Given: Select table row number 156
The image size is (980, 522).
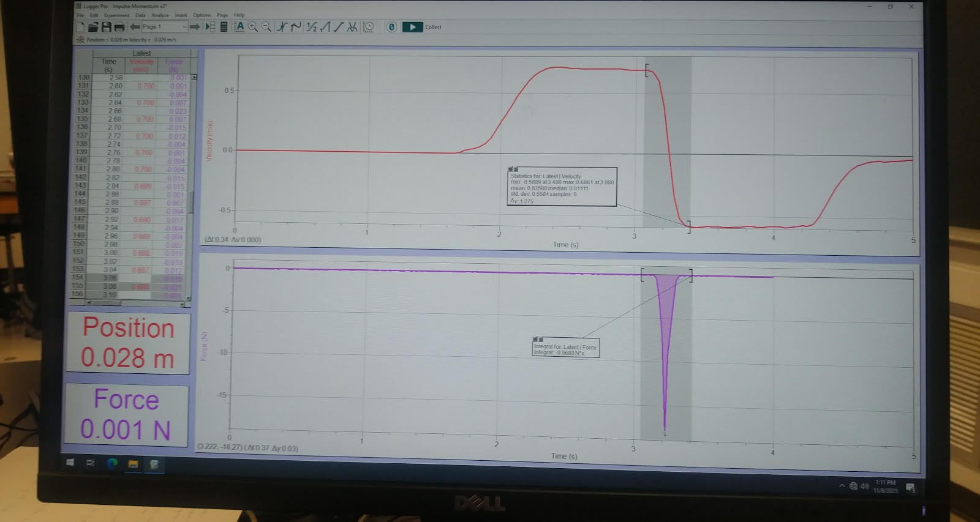Looking at the screenshot, I should coord(77,294).
